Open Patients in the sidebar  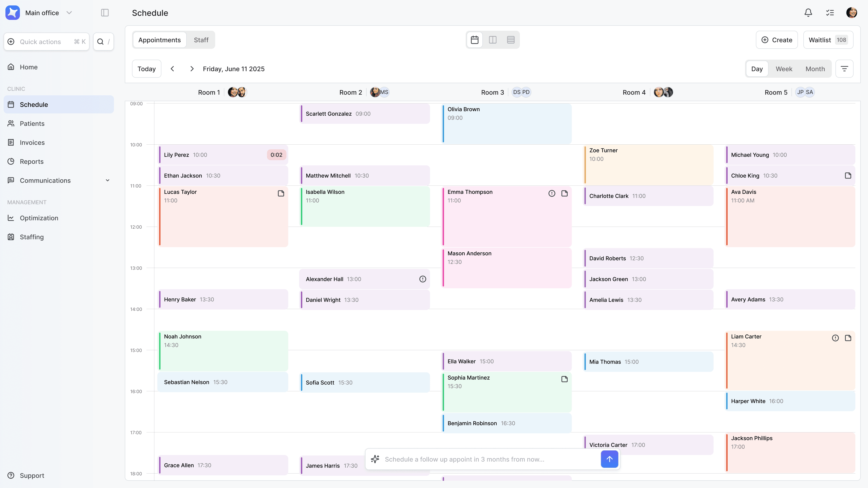32,124
